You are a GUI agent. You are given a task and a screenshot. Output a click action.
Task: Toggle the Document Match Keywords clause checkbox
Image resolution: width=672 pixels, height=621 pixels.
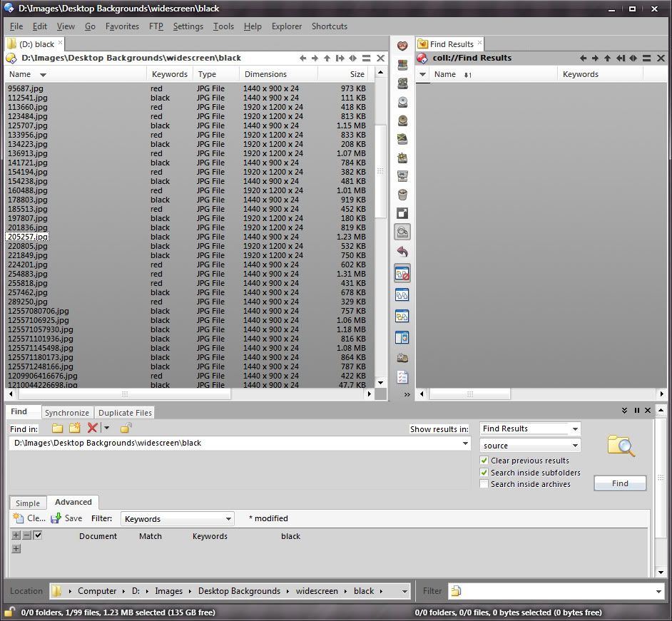click(x=38, y=535)
